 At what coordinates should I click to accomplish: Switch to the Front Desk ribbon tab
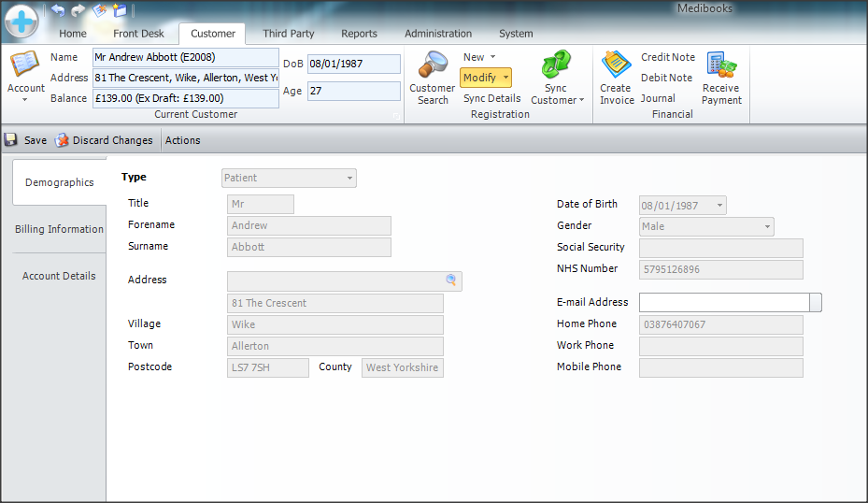[x=138, y=34]
